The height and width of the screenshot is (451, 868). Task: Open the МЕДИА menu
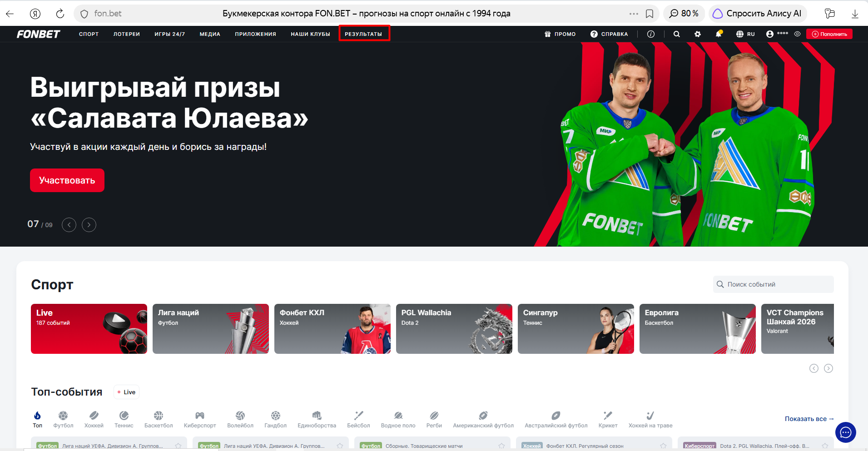[210, 34]
